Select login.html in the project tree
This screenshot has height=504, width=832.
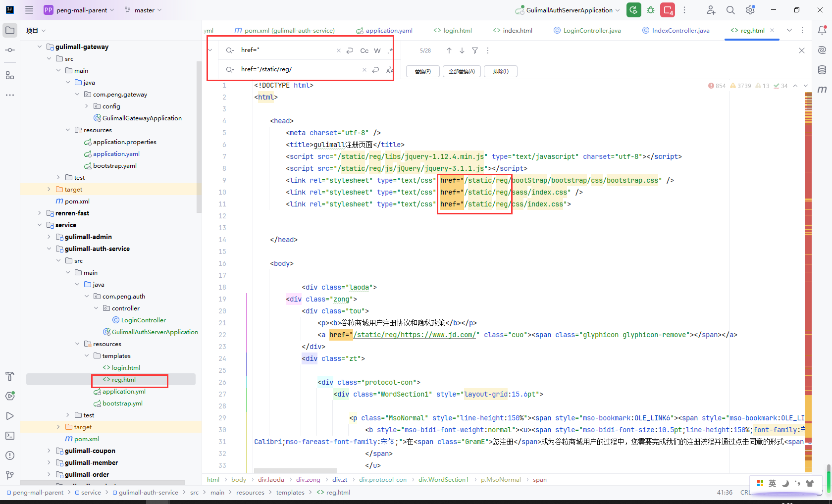coord(126,367)
